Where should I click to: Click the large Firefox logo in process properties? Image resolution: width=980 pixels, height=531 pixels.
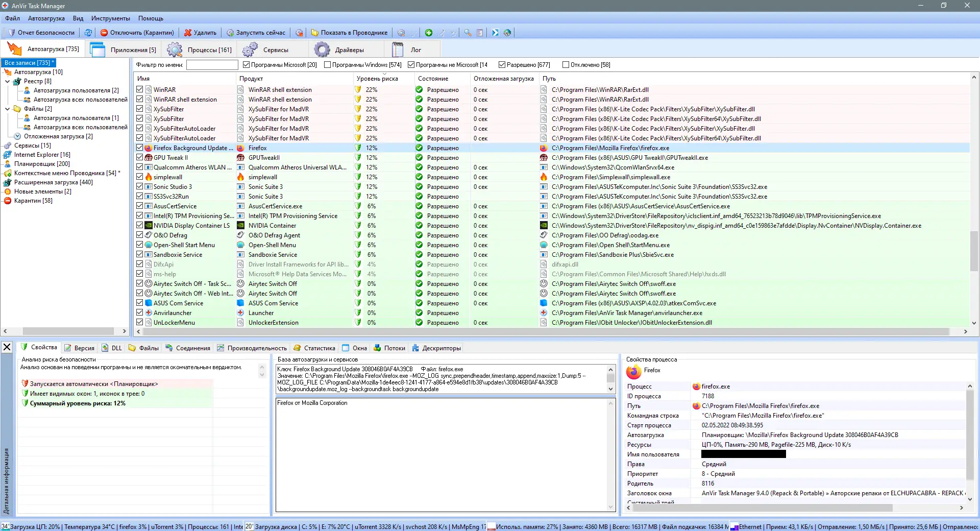(x=633, y=372)
